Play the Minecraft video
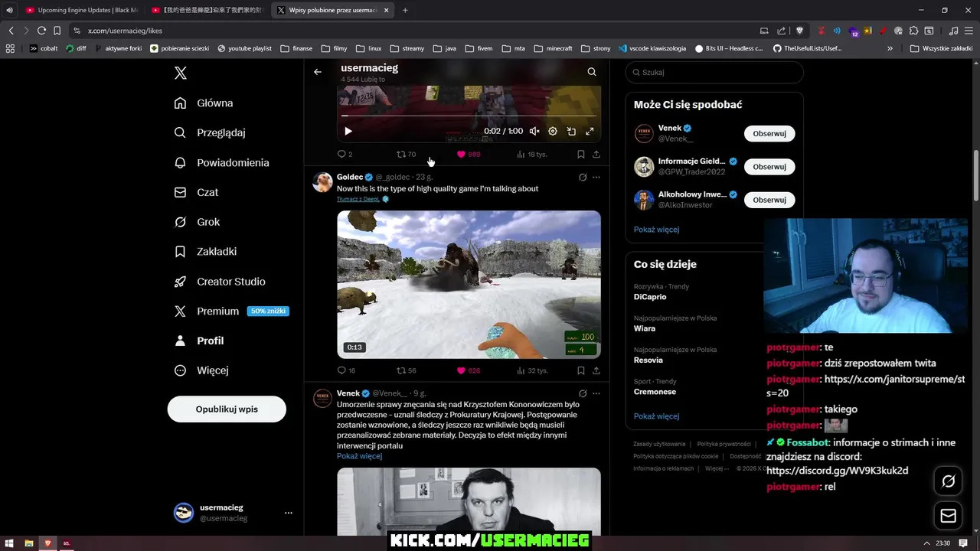980x551 pixels. pos(348,131)
